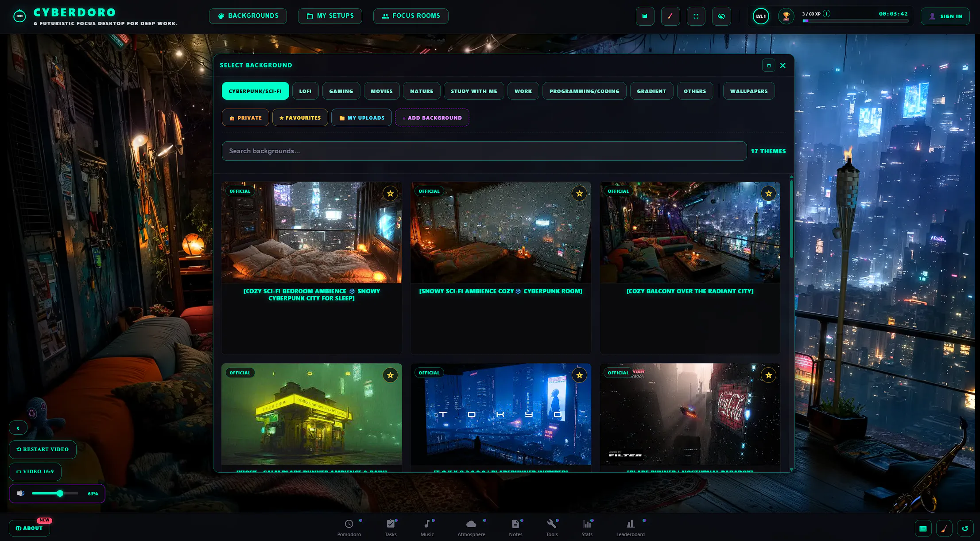Favourite the Snowy Sci-Fi Ambience background
Viewport: 980px width, 541px height.
tap(579, 194)
